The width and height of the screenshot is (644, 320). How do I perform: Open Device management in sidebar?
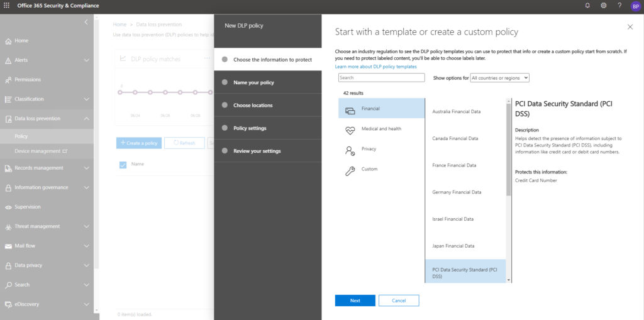coord(47,151)
